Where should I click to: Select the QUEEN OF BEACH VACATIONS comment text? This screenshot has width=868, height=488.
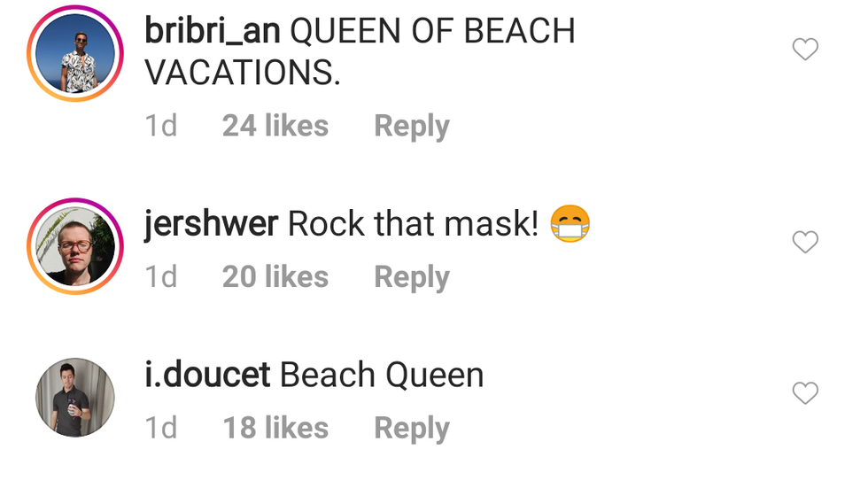point(360,51)
